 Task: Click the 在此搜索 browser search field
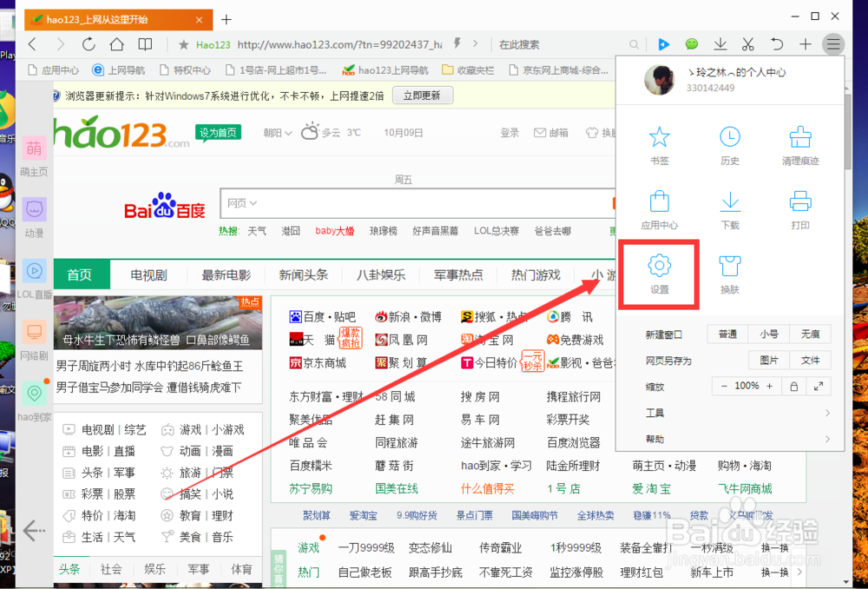pos(562,44)
